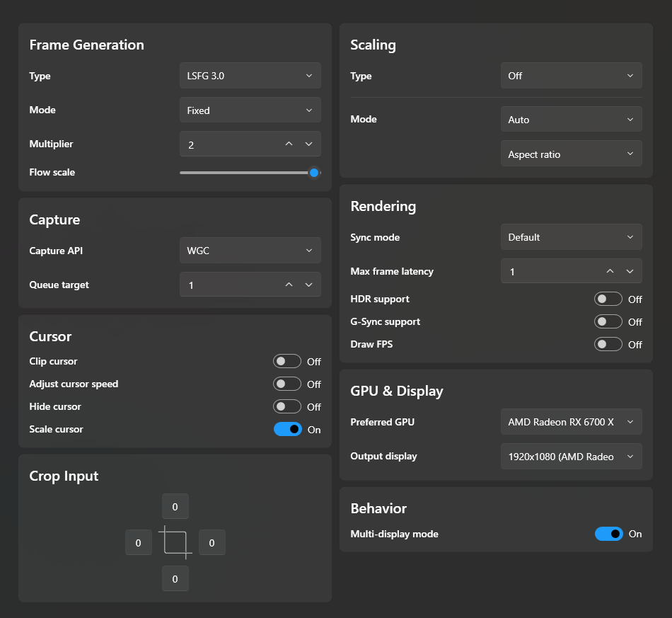Image resolution: width=672 pixels, height=618 pixels.
Task: Decrease the Multiplier value with down arrow
Action: (x=308, y=144)
